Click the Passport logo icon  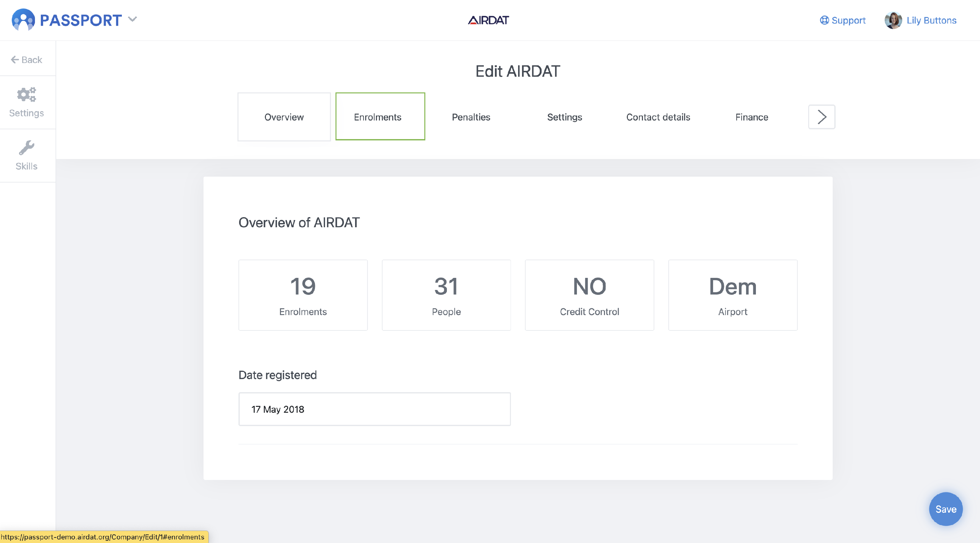pos(23,20)
